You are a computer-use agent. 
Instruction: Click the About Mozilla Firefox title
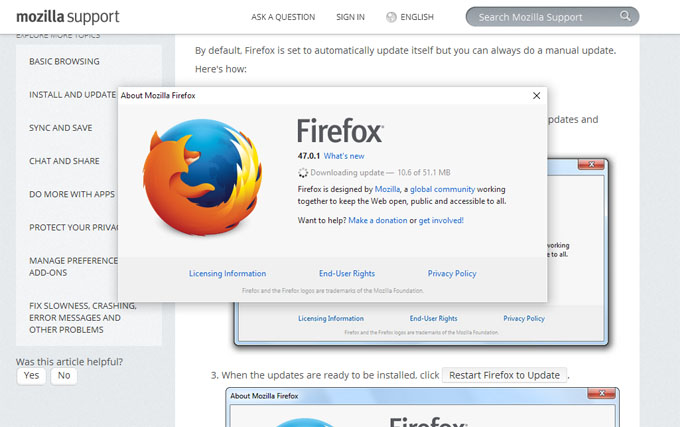(158, 95)
